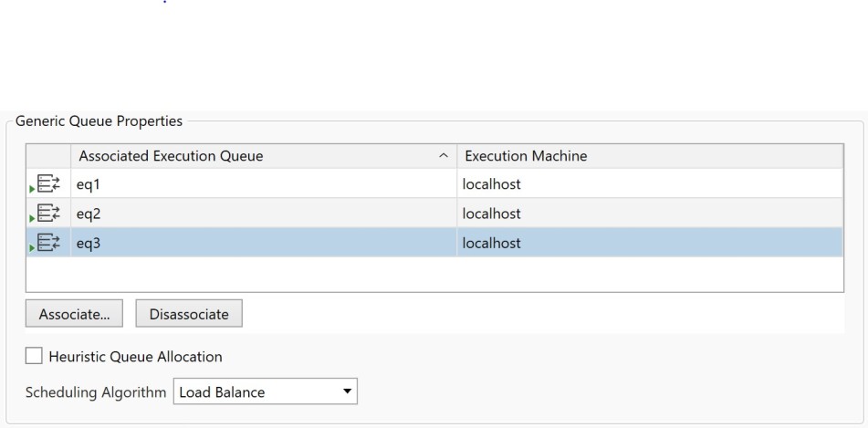
Task: Click localhost cell in eq2 row
Action: (x=493, y=214)
